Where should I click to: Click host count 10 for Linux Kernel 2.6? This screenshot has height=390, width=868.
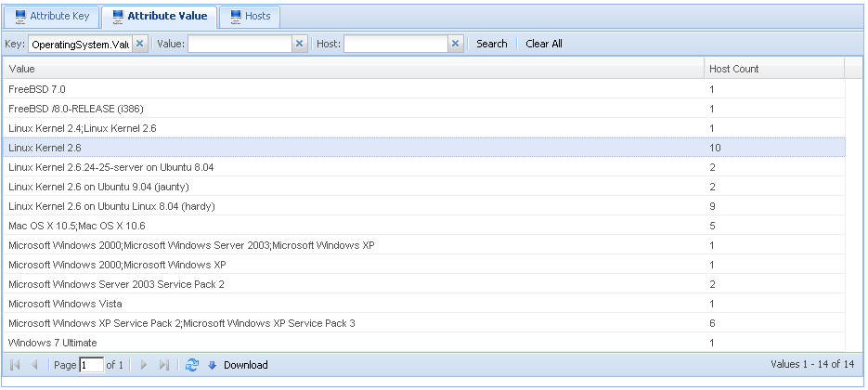click(715, 148)
